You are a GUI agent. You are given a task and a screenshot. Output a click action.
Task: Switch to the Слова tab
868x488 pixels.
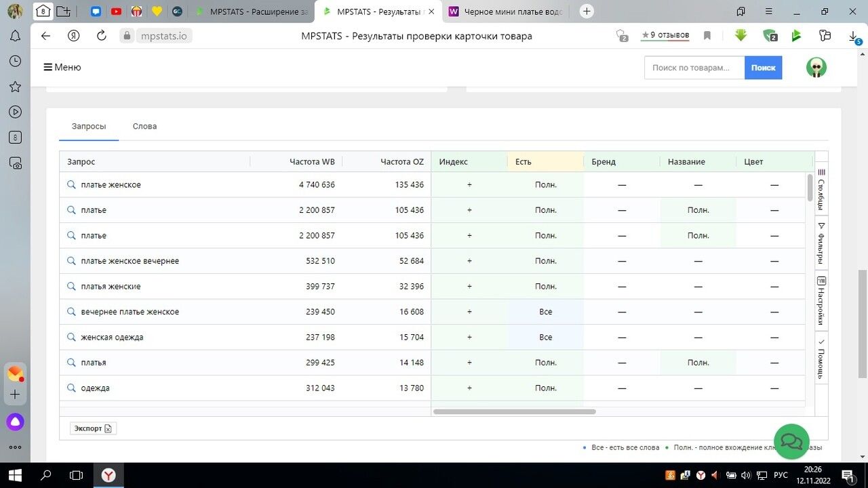point(144,126)
